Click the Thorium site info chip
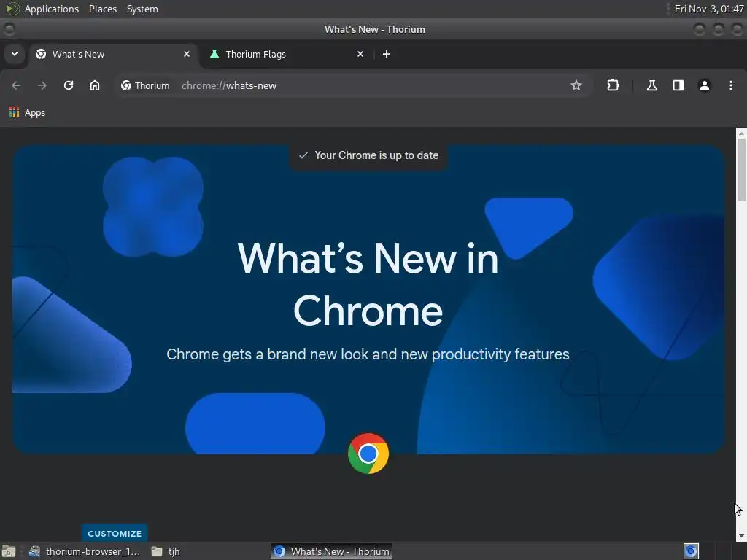This screenshot has width=747, height=560. (145, 86)
